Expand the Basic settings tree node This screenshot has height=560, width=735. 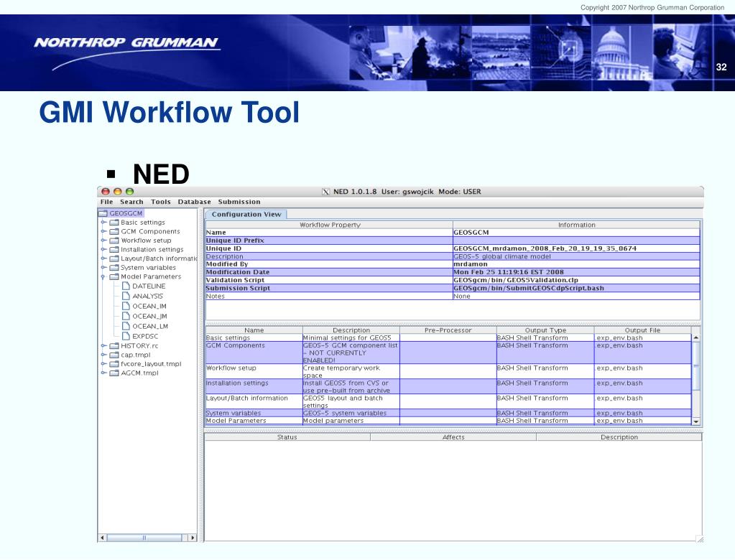click(x=103, y=223)
